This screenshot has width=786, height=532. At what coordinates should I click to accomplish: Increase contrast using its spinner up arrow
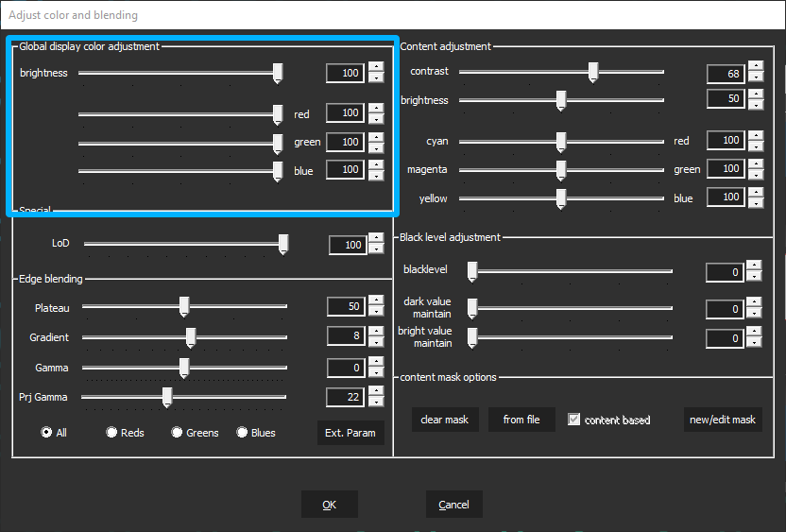tap(755, 68)
